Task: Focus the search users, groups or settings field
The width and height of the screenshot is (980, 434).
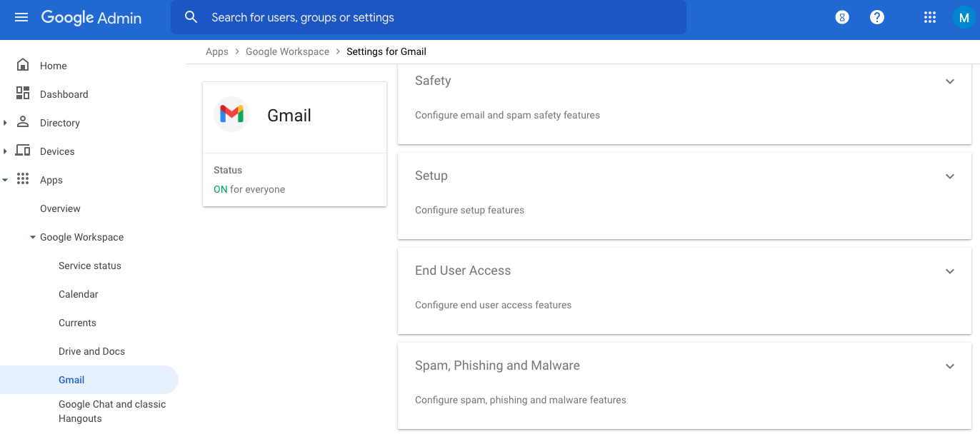Action: (429, 17)
